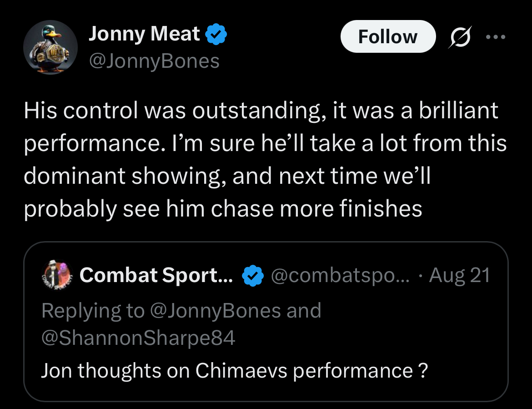Viewport: 532px width, 409px height.
Task: Open Jonny Meat's duck profile picture
Action: click(x=50, y=47)
